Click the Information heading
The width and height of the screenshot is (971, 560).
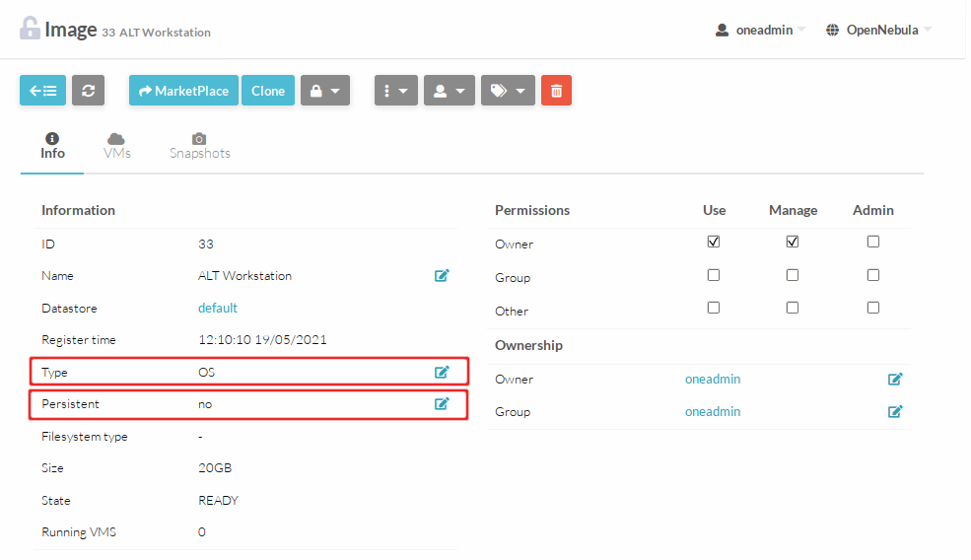click(x=78, y=210)
